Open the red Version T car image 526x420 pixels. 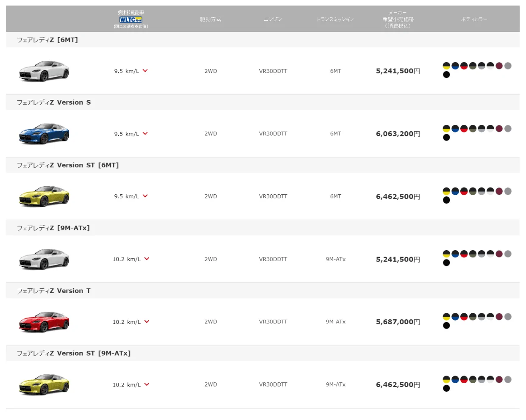(x=44, y=322)
